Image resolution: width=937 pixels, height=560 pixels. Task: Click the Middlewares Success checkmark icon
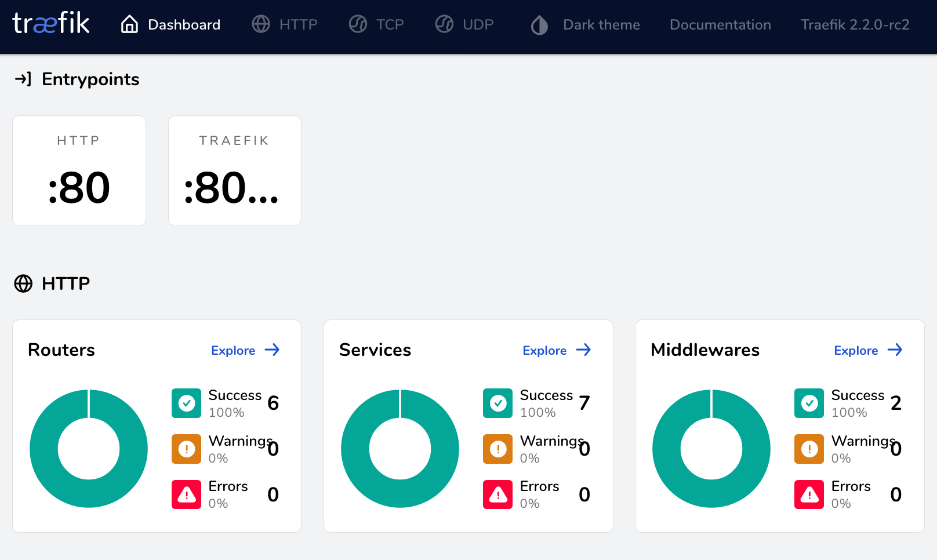[809, 403]
